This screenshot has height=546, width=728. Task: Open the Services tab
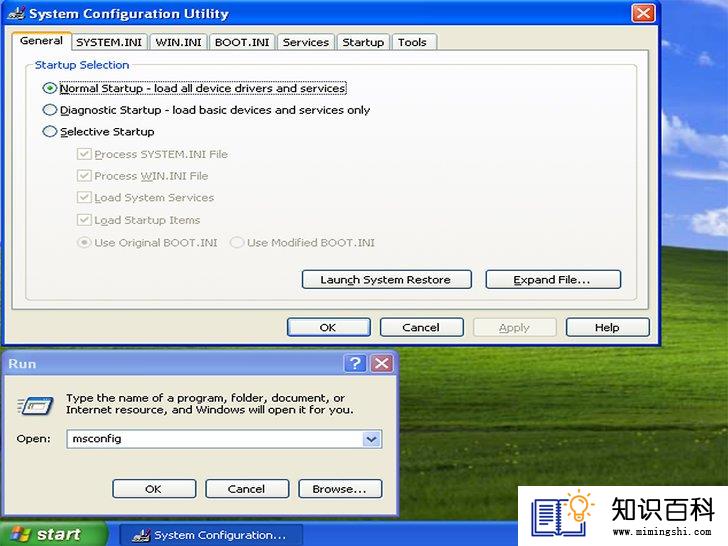pos(306,42)
